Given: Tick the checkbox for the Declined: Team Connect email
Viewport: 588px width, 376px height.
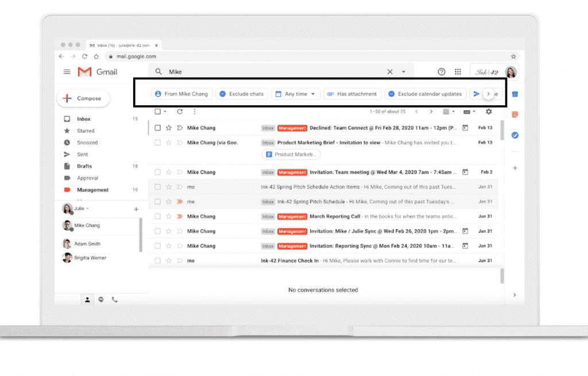Looking at the screenshot, I should [x=157, y=128].
